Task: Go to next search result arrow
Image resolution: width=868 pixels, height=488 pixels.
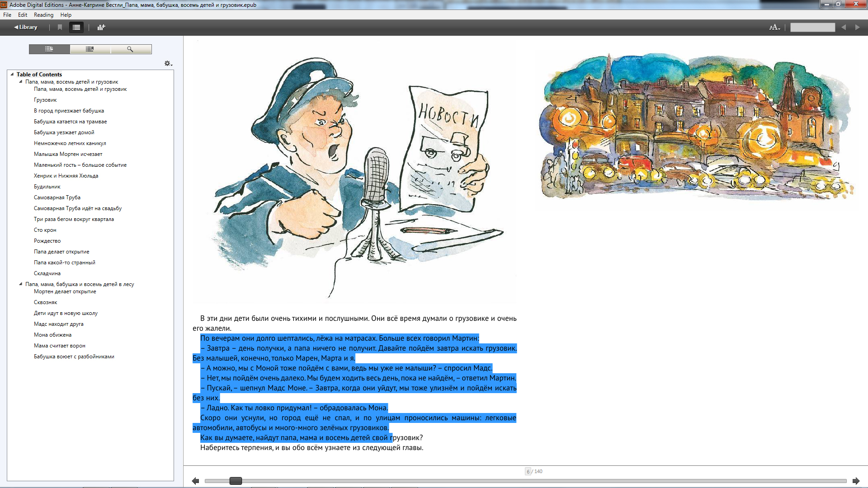Action: [857, 28]
